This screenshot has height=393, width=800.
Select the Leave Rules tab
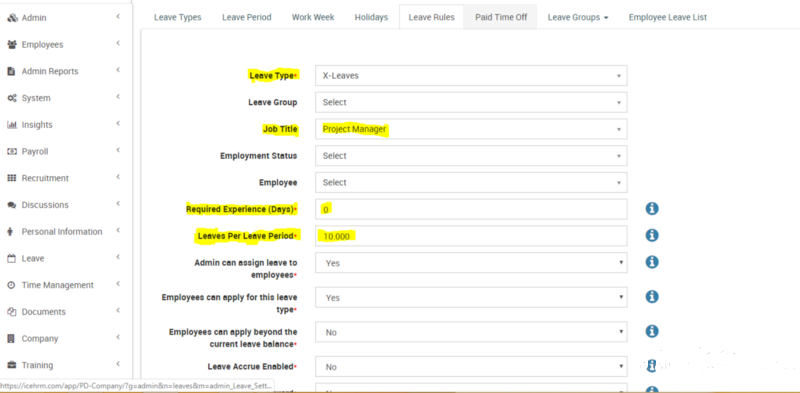click(432, 17)
